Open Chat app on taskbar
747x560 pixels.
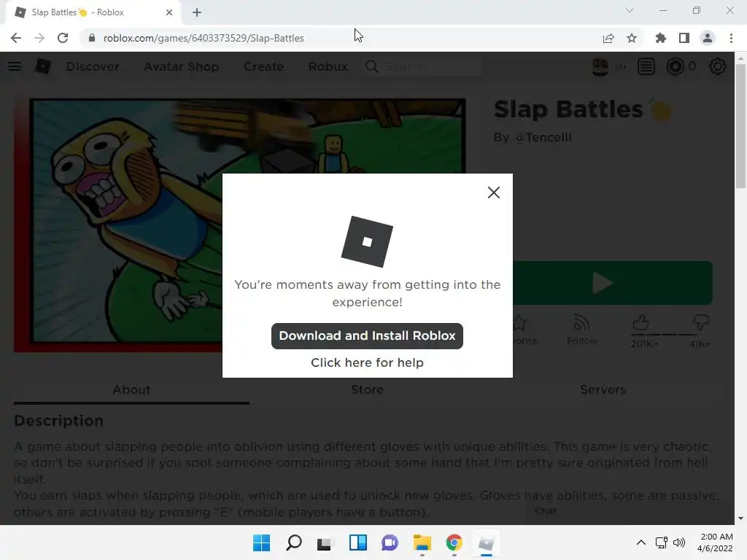click(x=390, y=542)
